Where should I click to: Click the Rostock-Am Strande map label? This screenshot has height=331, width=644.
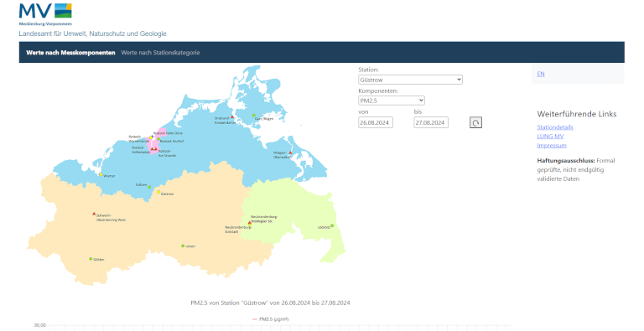point(167,153)
